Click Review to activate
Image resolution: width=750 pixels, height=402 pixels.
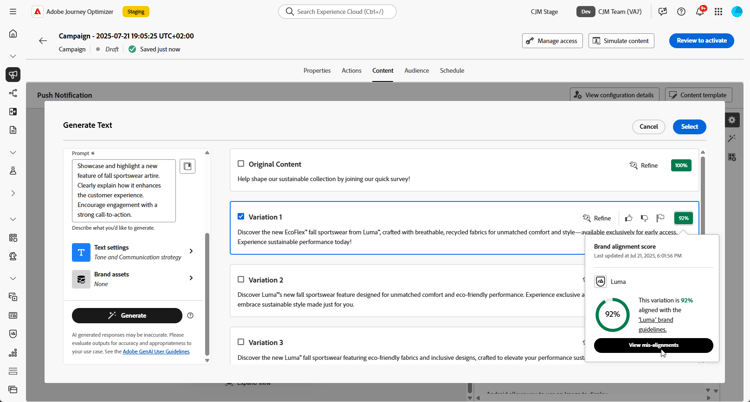tap(701, 41)
